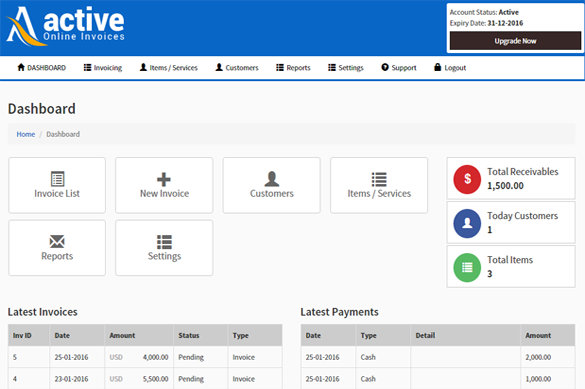Click the Latest Invoices heading
This screenshot has width=585, height=389.
(x=43, y=312)
